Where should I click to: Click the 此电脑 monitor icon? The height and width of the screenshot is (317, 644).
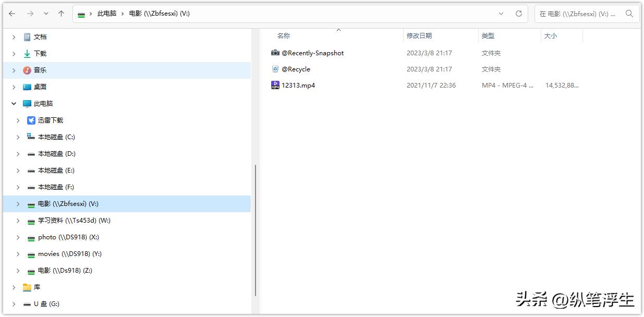(x=27, y=104)
